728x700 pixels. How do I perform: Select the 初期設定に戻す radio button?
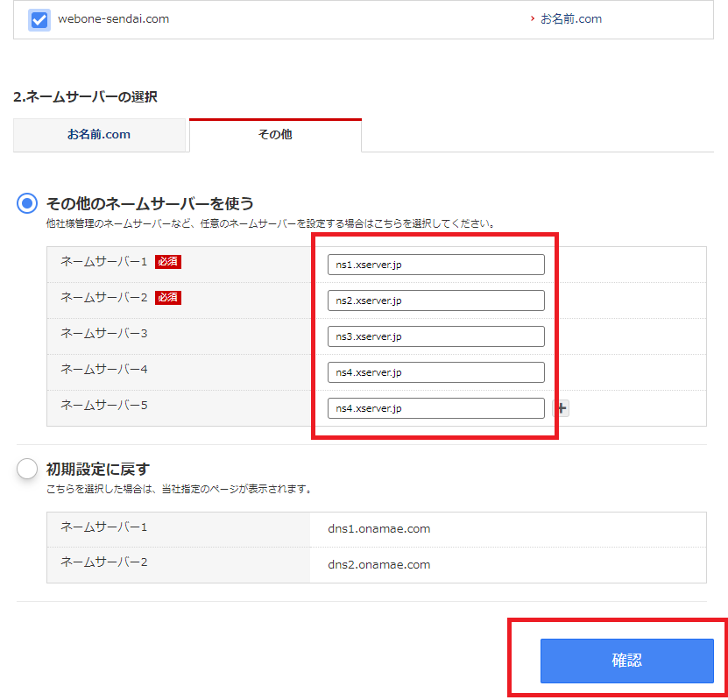27,469
